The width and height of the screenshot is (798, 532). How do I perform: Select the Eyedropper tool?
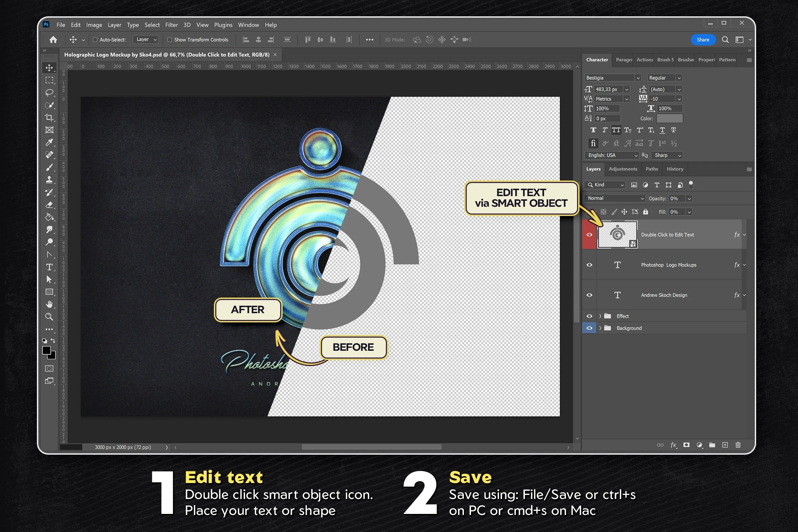click(49, 142)
